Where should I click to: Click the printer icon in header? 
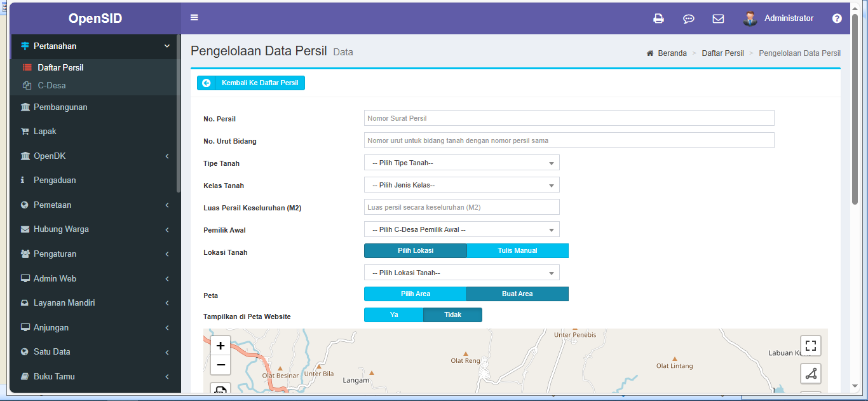658,18
